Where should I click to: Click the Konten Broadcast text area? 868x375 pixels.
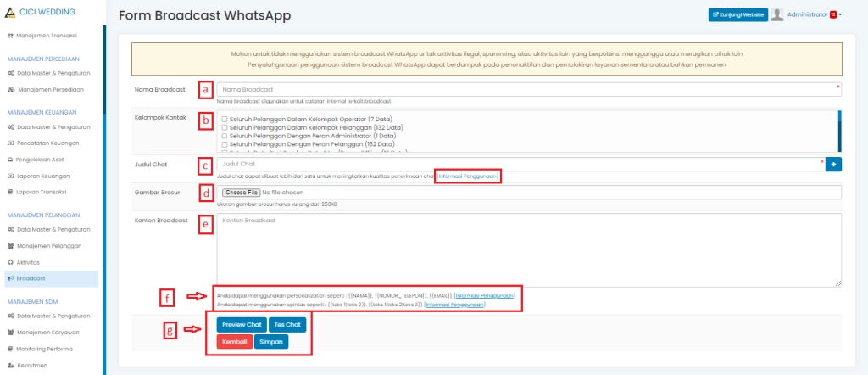point(528,249)
